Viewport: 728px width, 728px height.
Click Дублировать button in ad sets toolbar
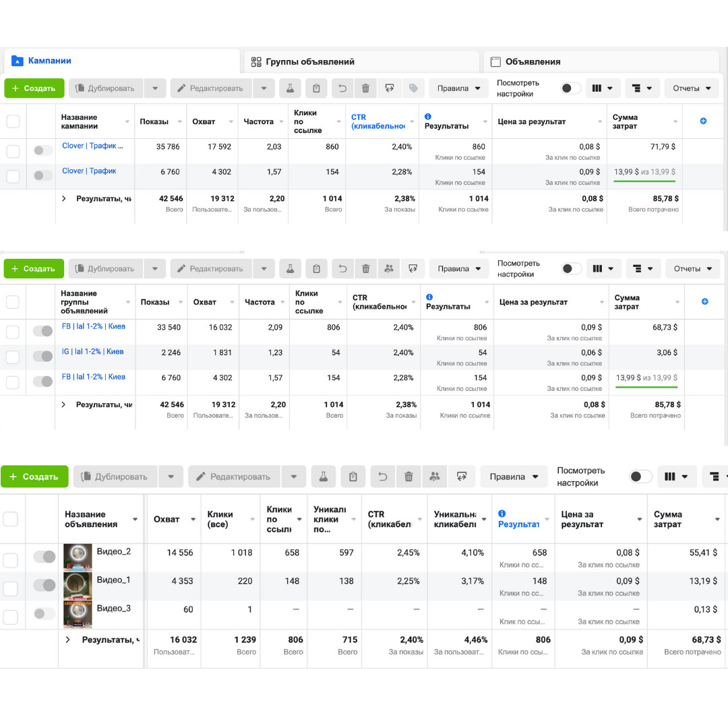[107, 268]
